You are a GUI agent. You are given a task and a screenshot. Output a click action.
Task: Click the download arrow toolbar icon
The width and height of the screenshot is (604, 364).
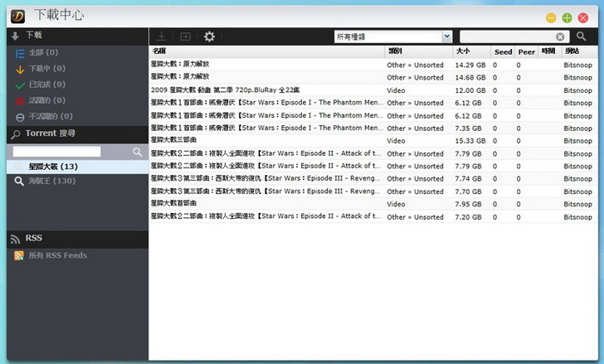pos(161,36)
